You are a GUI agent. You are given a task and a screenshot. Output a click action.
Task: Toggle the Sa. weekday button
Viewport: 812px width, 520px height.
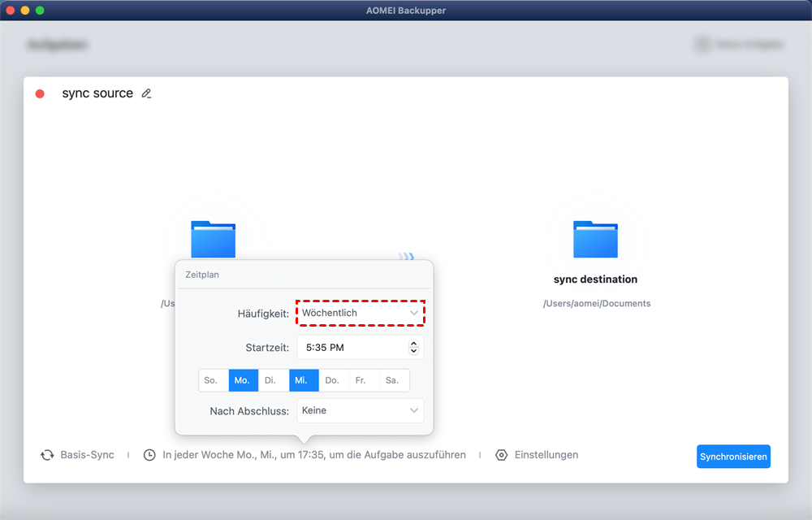395,380
